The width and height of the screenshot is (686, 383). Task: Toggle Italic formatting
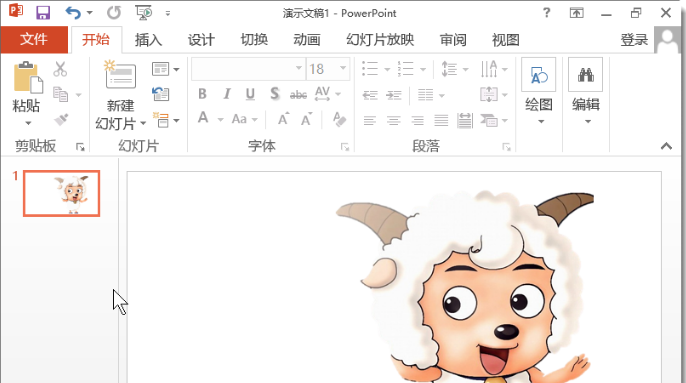(x=227, y=94)
